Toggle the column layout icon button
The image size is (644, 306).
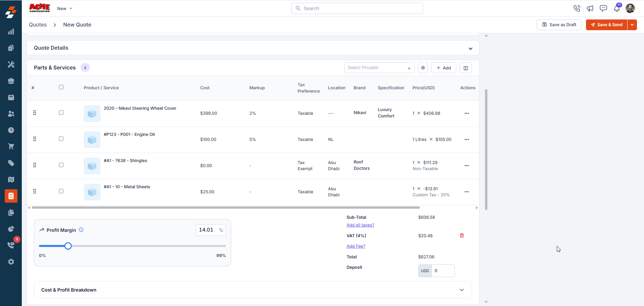466,68
